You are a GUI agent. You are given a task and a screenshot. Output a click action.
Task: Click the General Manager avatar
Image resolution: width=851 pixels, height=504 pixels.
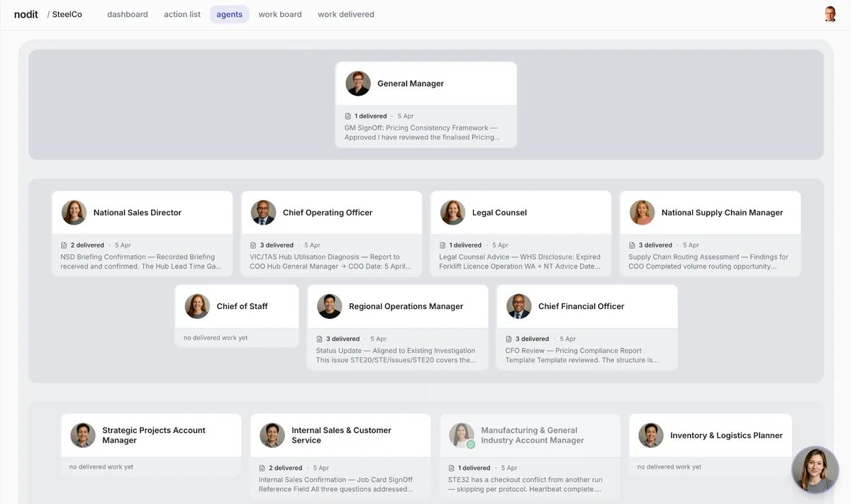tap(358, 84)
